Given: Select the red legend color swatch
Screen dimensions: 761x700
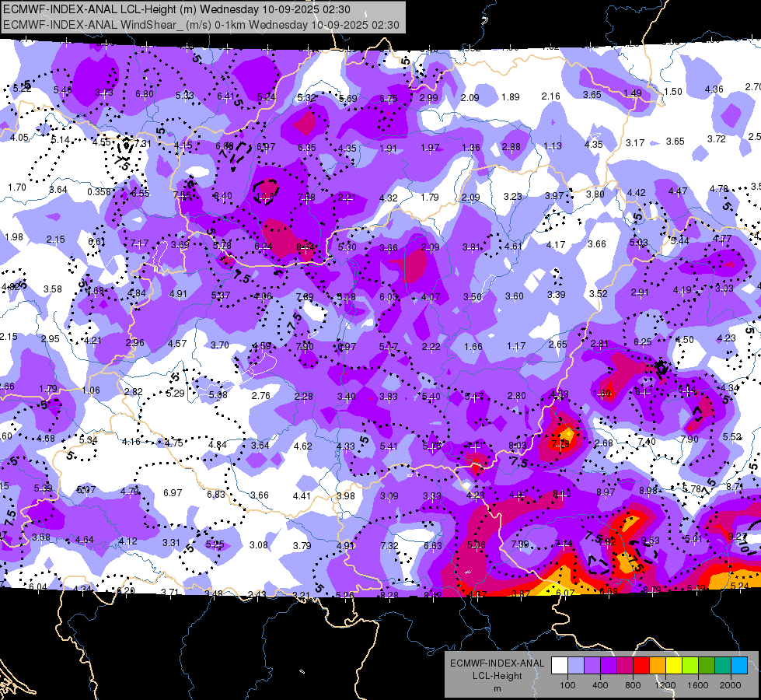Looking at the screenshot, I should [x=641, y=666].
